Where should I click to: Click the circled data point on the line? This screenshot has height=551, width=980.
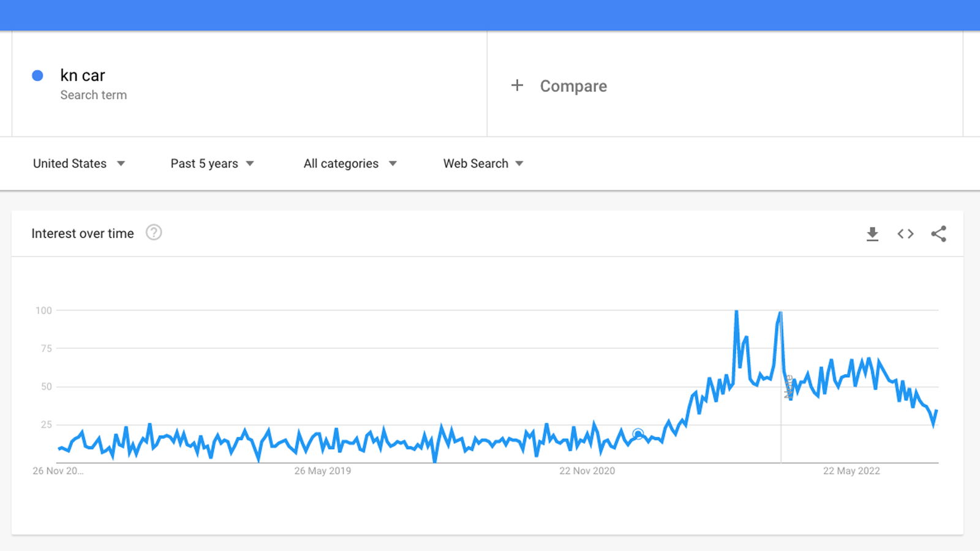(638, 434)
